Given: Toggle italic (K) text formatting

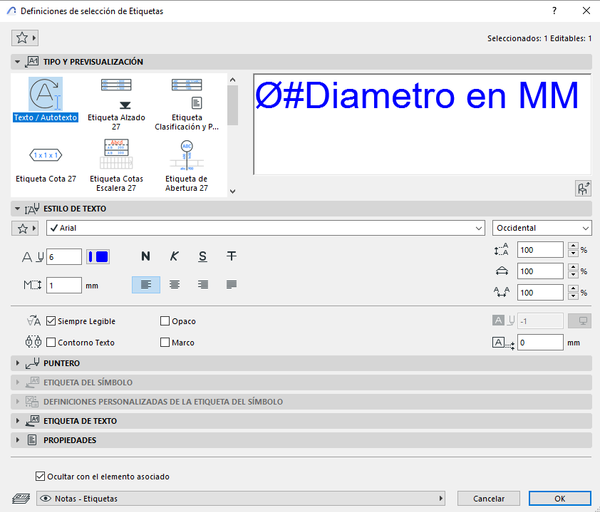Looking at the screenshot, I should click(174, 256).
